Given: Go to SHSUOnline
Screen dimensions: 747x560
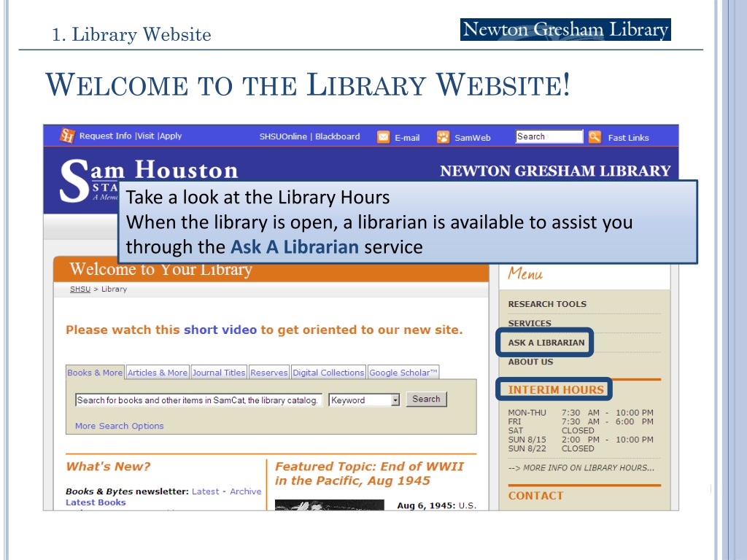Looking at the screenshot, I should [283, 136].
